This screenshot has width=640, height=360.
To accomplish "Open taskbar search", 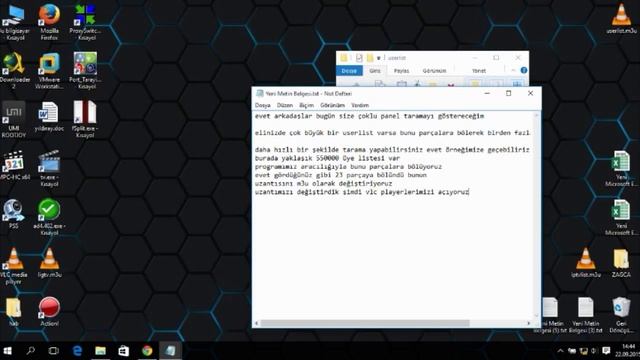I will pyautogui.click(x=31, y=351).
